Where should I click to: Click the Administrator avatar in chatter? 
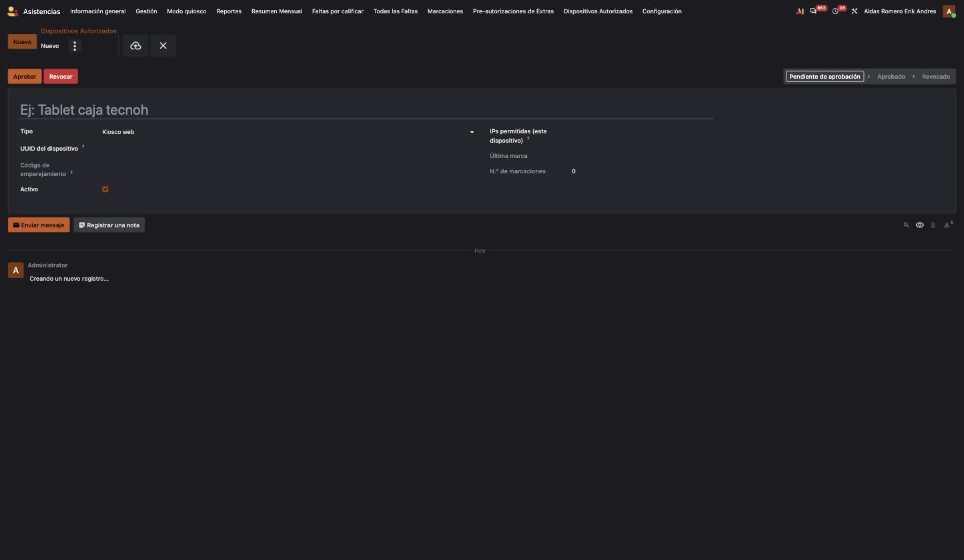15,270
